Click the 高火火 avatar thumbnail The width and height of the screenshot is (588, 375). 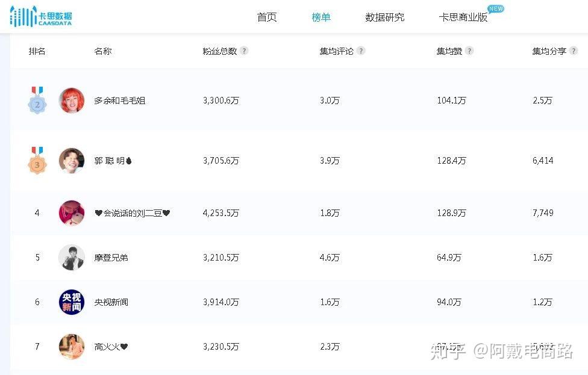[72, 347]
